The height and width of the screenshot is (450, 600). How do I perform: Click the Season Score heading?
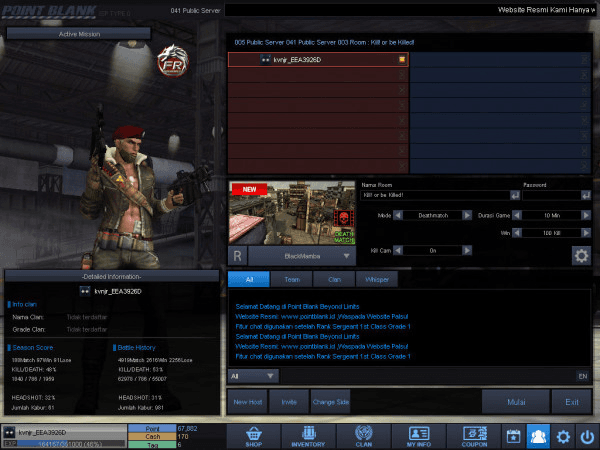pos(33,347)
